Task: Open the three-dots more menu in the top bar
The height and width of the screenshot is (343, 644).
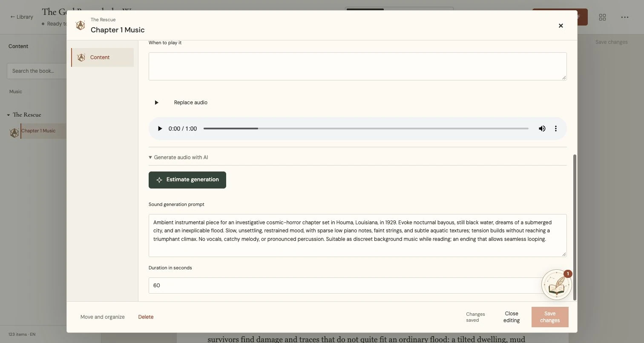Action: (x=624, y=17)
